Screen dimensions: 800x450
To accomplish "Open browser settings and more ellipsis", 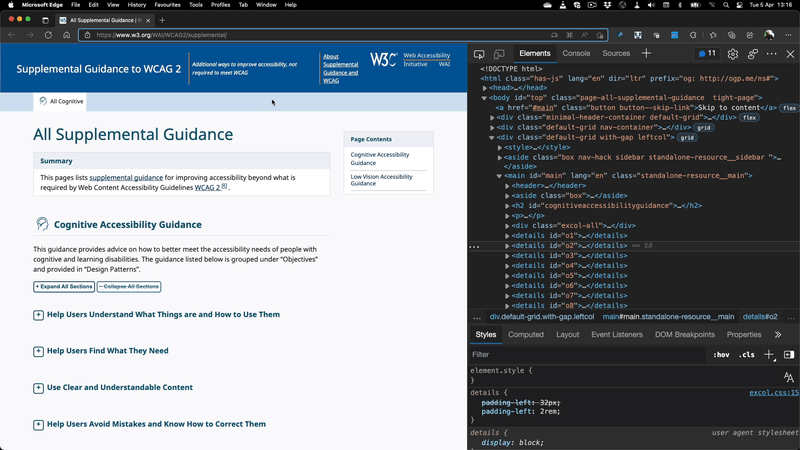I will pos(788,35).
